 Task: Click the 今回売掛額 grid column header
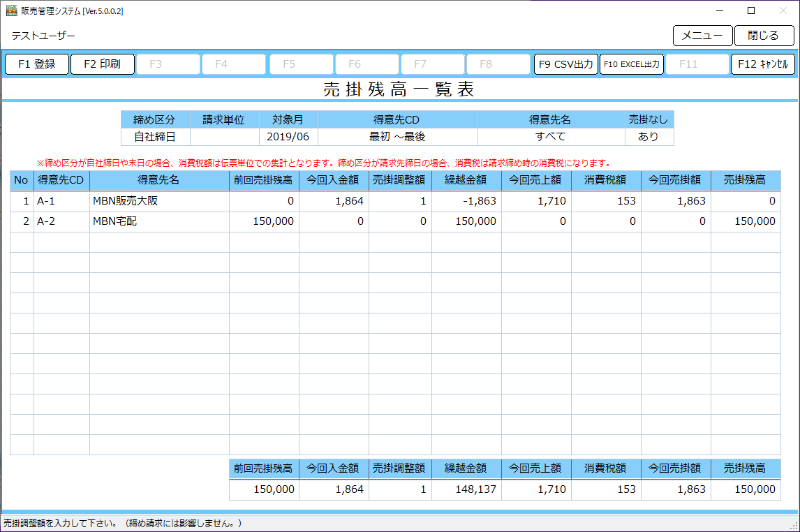pyautogui.click(x=676, y=180)
